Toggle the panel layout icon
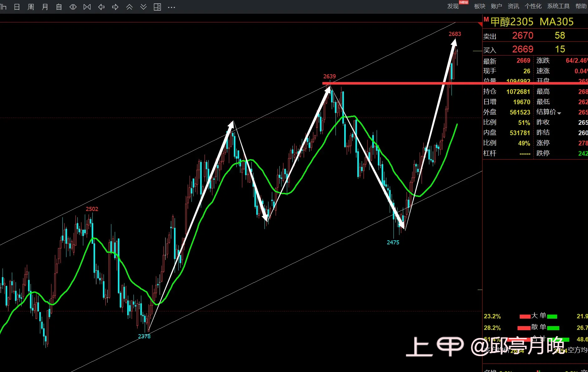Screen dimensions: 588x372 tap(157, 7)
